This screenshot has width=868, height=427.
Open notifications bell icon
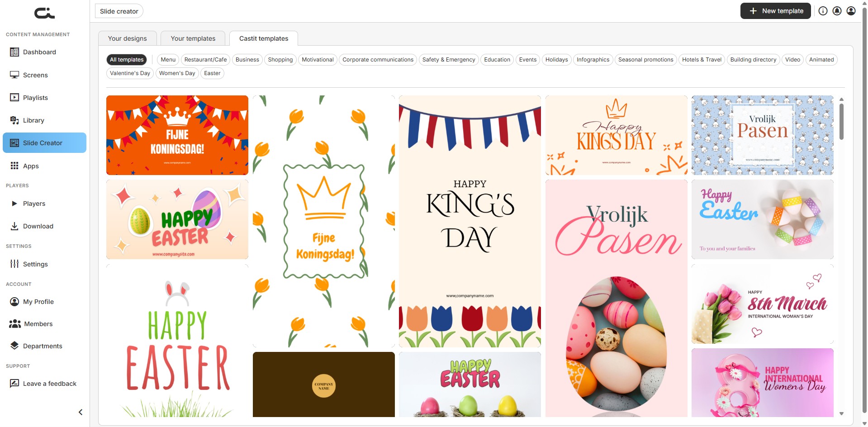(x=837, y=11)
